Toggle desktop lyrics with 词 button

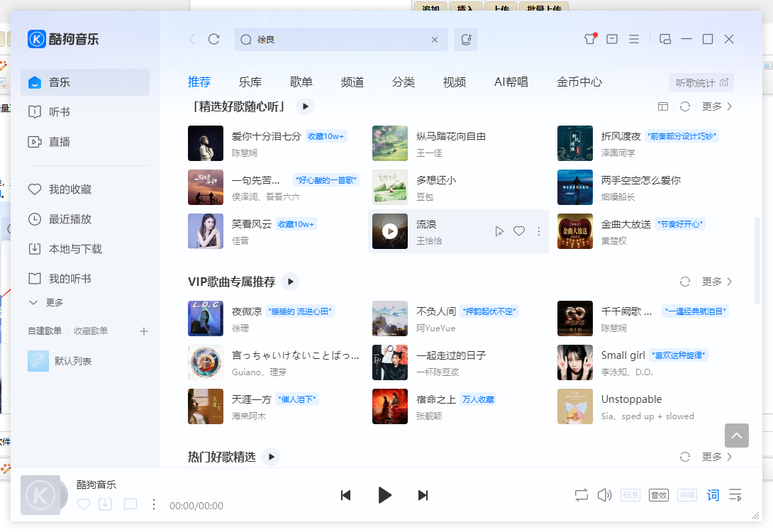[x=713, y=495]
